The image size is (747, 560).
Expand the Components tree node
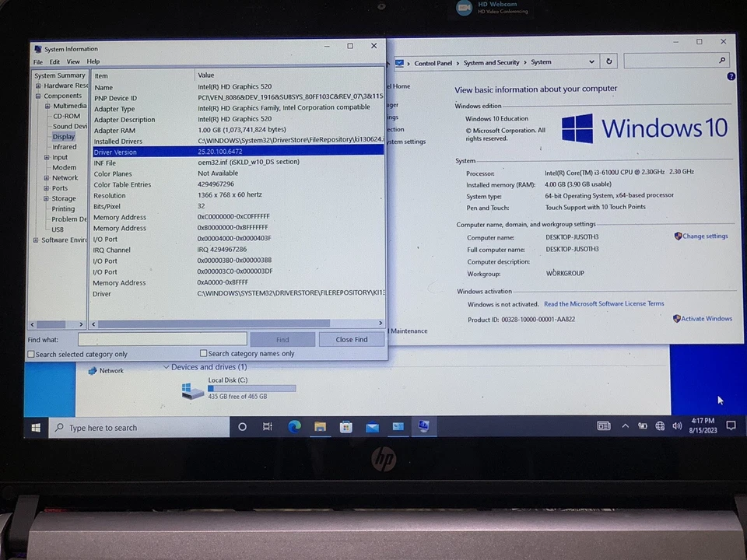(x=37, y=95)
